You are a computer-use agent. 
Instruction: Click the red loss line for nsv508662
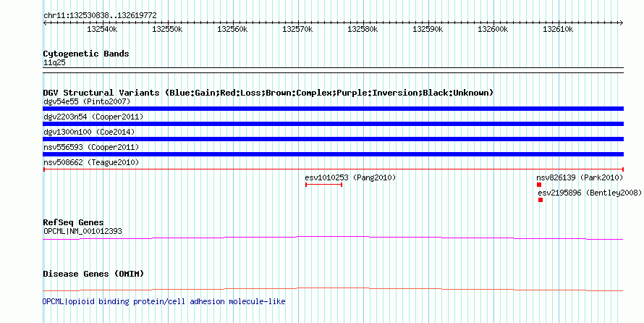tap(333, 169)
